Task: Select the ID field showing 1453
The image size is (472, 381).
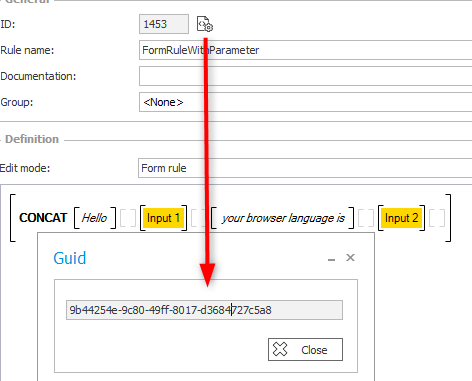Action: pyautogui.click(x=164, y=24)
